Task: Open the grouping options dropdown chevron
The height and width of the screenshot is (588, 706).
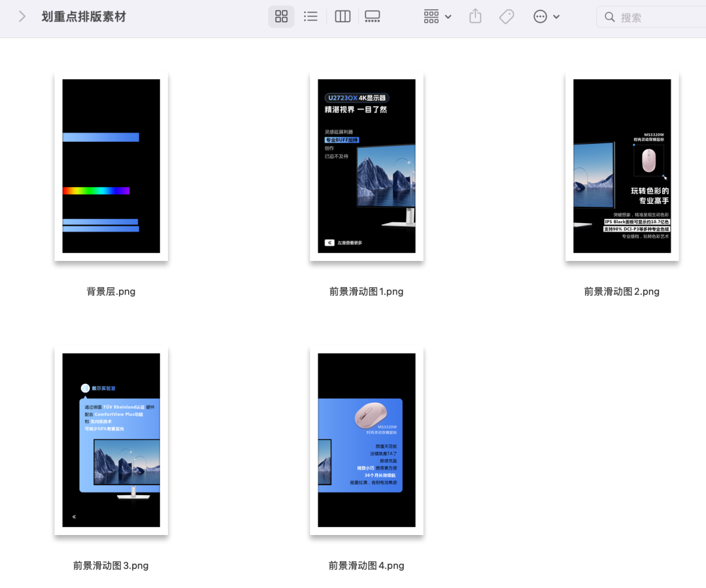Action: pos(446,16)
